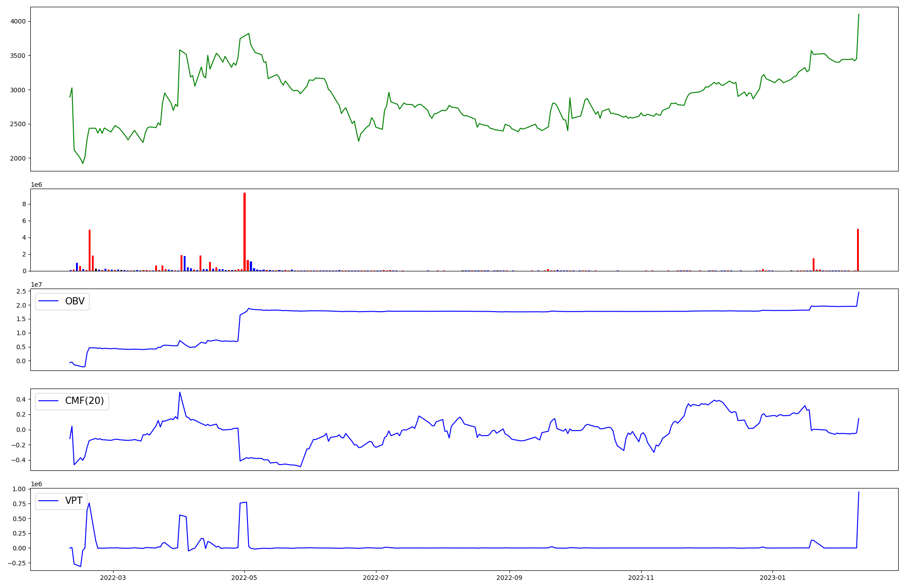Click the tallest red volume bar
905x588 pixels.
coord(244,232)
